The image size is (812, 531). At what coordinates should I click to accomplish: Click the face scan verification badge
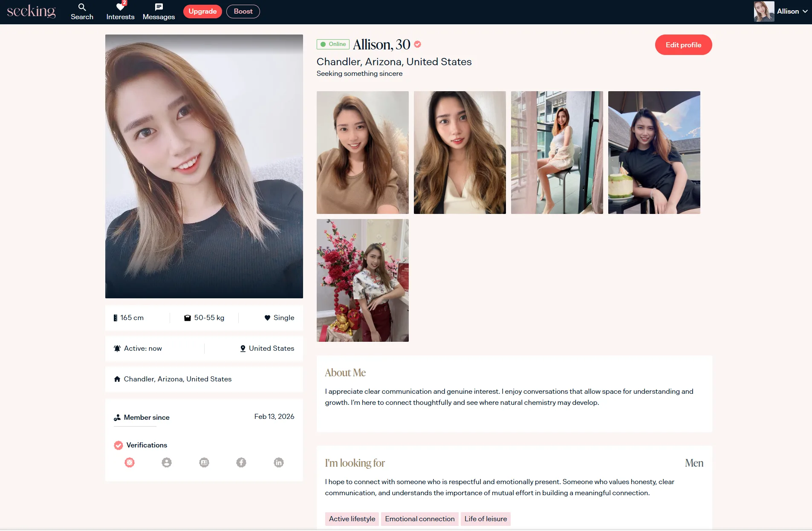pos(130,462)
